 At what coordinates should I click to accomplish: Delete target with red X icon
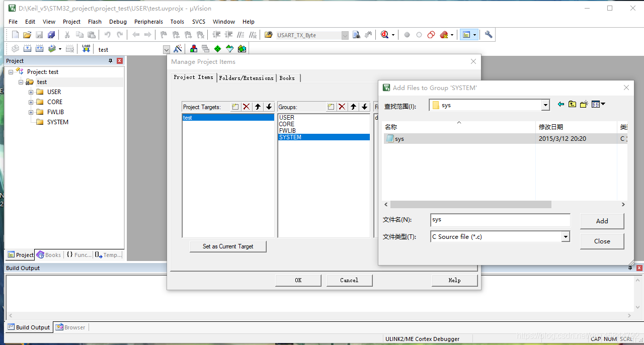tap(246, 107)
